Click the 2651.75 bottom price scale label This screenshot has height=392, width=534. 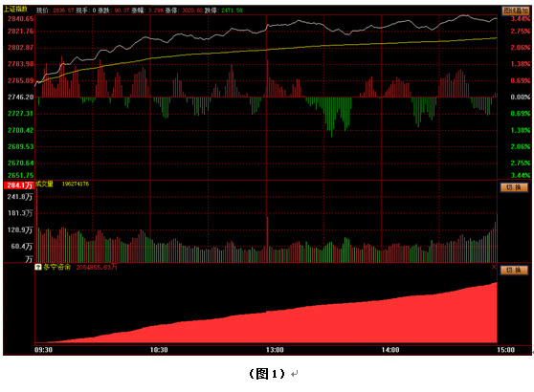tap(21, 176)
